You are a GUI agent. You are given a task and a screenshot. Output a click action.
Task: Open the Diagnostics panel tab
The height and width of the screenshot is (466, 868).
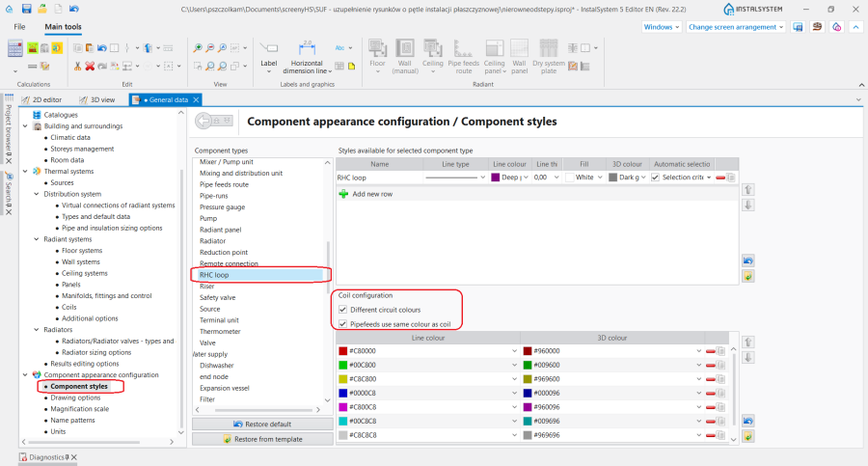[46, 457]
